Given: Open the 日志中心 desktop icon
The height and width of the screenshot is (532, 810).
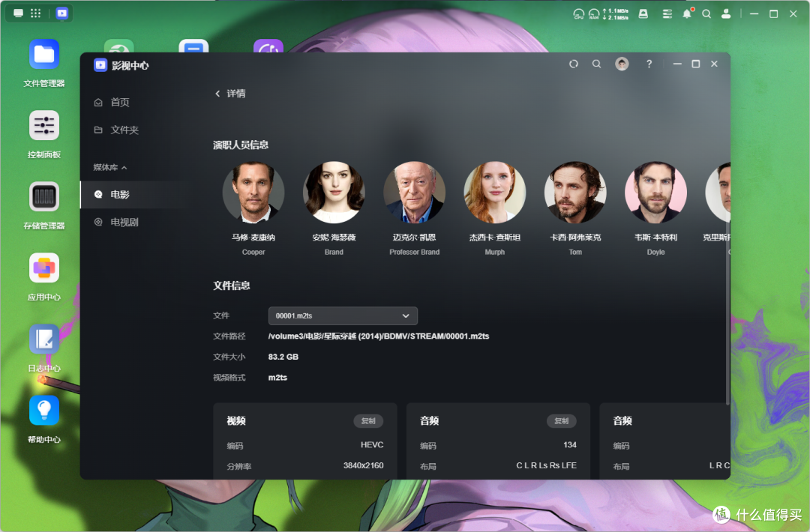Looking at the screenshot, I should coord(44,339).
